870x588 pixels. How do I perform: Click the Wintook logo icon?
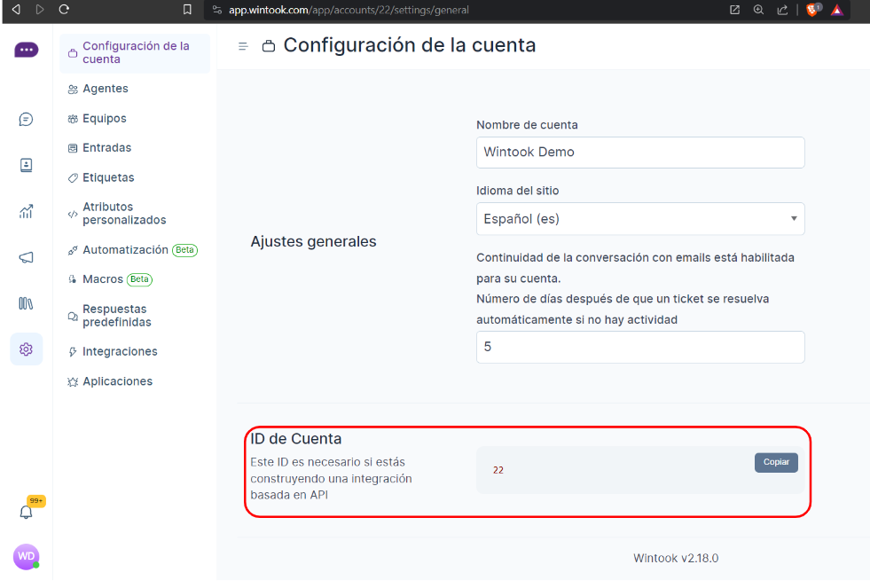coord(26,51)
